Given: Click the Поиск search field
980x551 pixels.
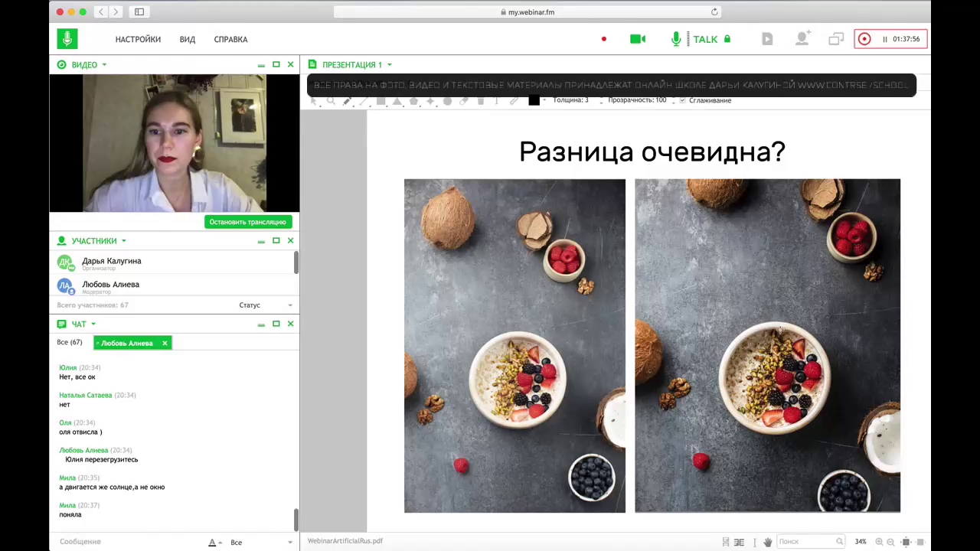Looking at the screenshot, I should [811, 542].
